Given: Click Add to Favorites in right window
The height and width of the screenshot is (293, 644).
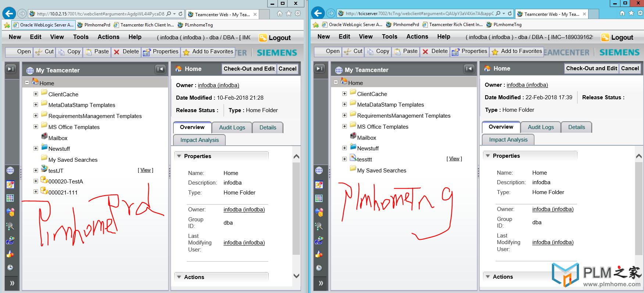Looking at the screenshot, I should [517, 51].
